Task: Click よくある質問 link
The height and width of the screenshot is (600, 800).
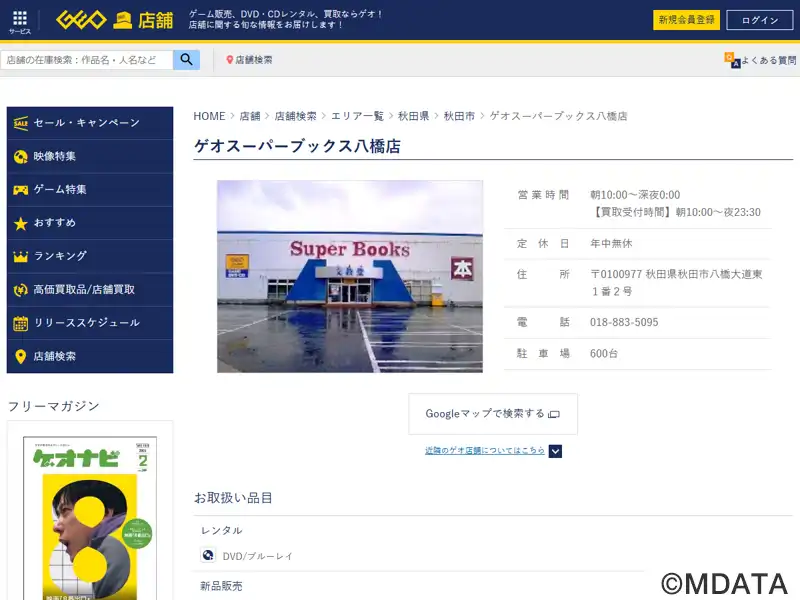Action: tap(769, 60)
